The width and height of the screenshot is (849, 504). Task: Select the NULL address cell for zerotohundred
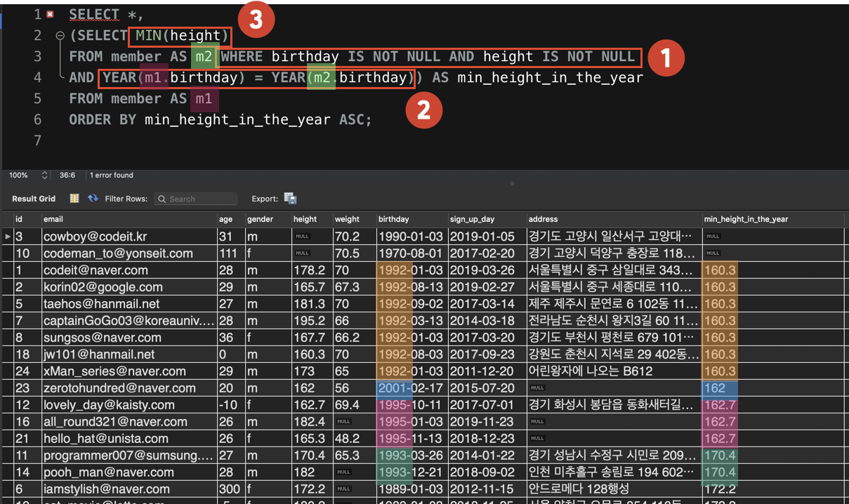[x=614, y=388]
